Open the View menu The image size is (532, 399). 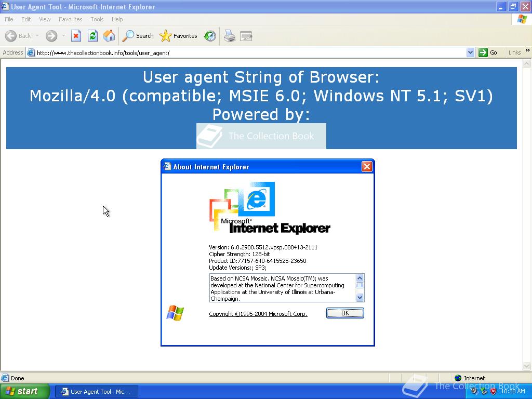tap(45, 19)
